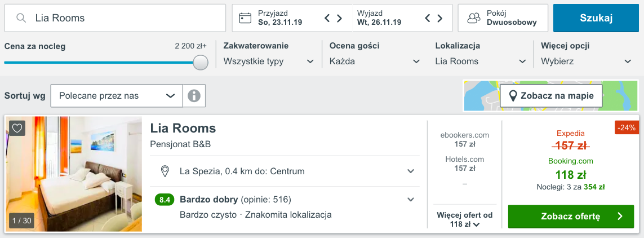Viewport: 644px width, 238px height.
Task: Open the Ocena gości dropdown
Action: [x=375, y=61]
